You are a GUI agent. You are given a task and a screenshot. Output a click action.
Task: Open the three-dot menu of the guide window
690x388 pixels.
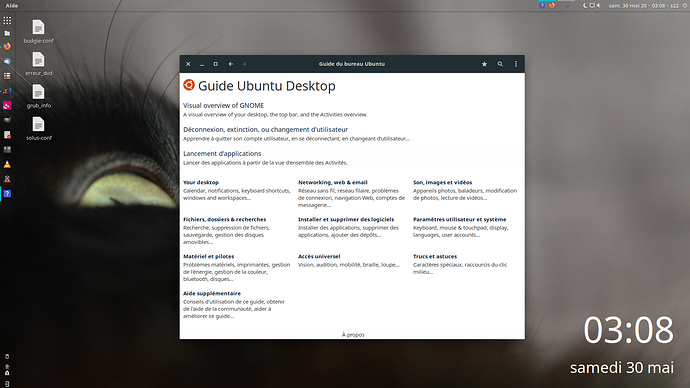pos(516,64)
